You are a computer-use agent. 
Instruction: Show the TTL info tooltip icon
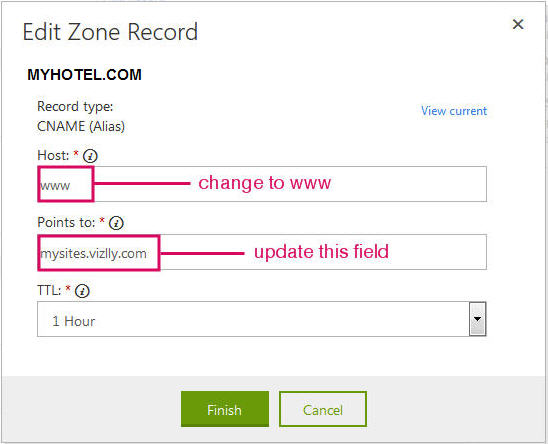point(82,291)
